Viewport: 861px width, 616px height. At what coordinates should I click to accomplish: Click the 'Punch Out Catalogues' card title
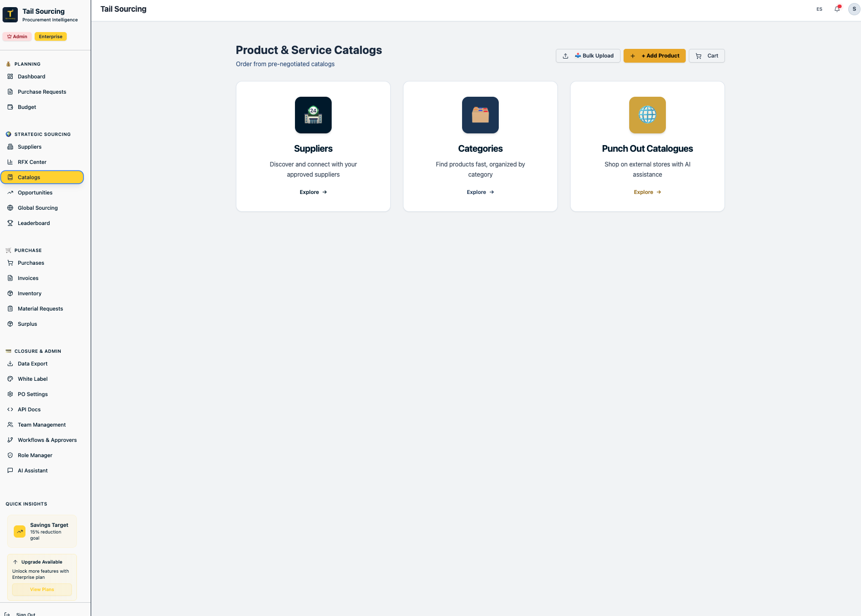pos(648,149)
